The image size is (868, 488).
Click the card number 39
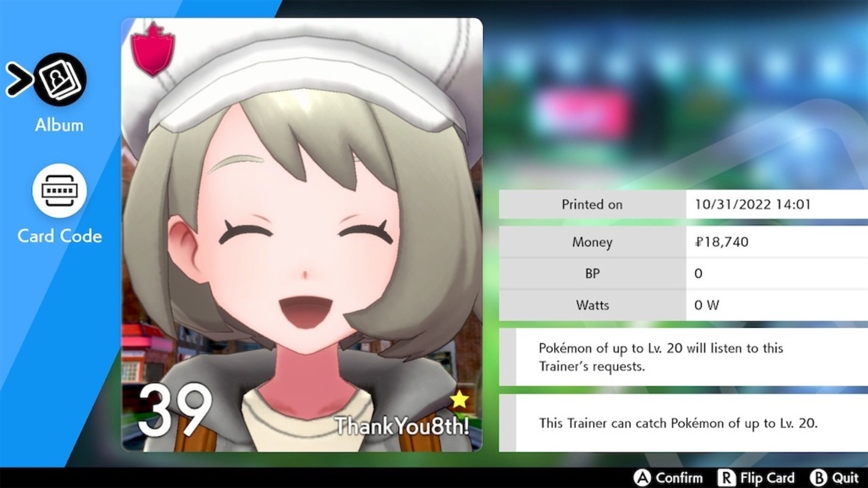175,410
